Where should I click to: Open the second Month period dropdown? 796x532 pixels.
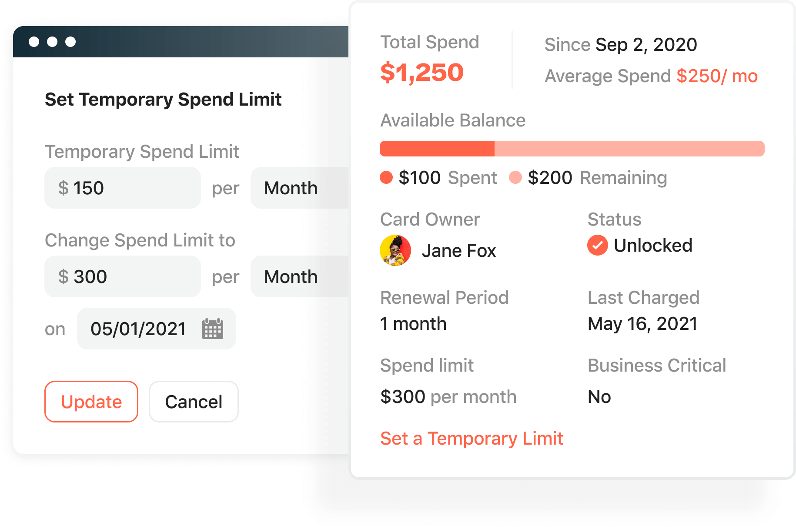point(291,276)
